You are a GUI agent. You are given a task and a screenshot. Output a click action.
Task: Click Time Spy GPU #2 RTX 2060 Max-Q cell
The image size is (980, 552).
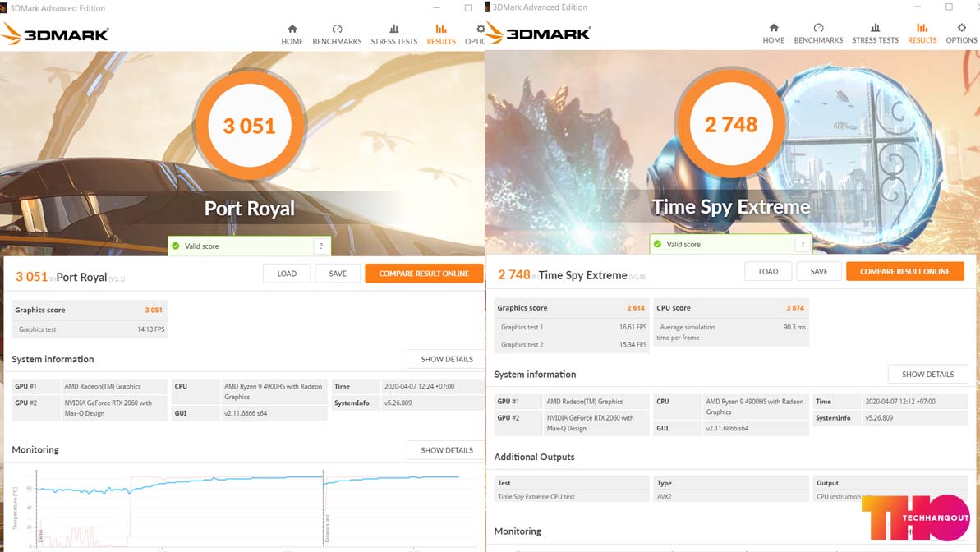596,423
